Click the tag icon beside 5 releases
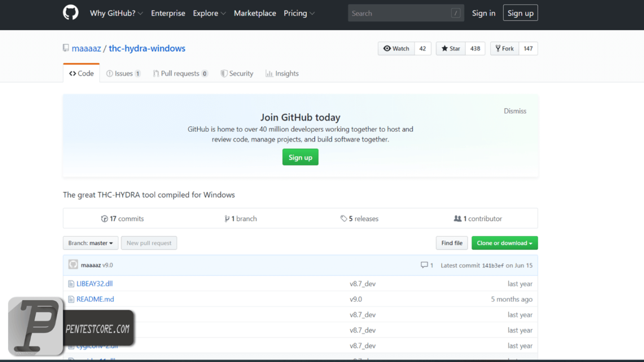The image size is (644, 362). 344,219
